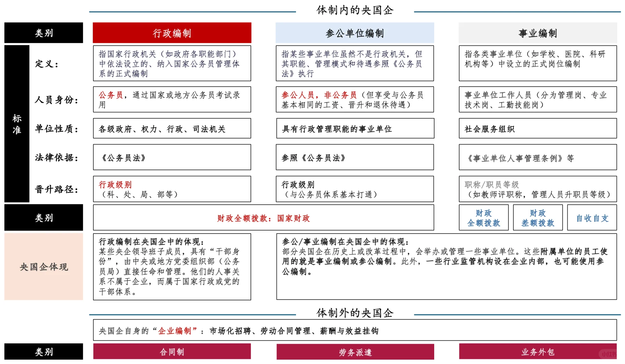Click the definition starting 指某些事业单位

[x=355, y=63]
